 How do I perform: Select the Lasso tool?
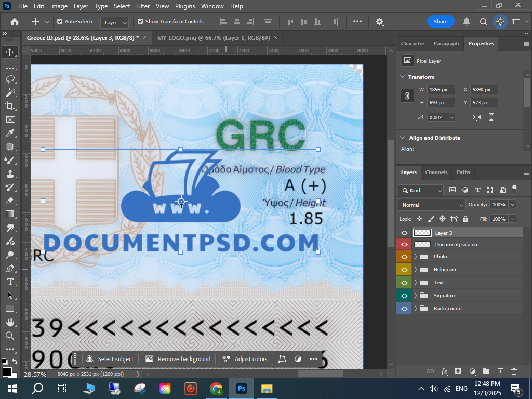10,79
